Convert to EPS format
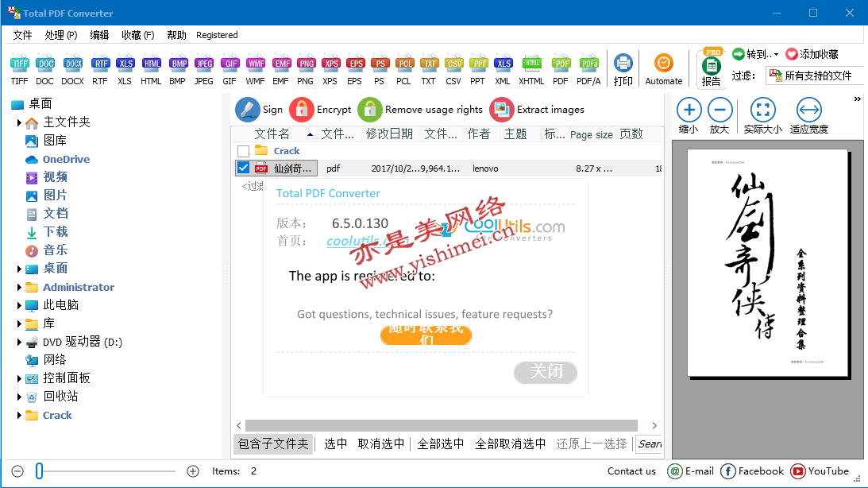868x488 pixels. tap(355, 71)
